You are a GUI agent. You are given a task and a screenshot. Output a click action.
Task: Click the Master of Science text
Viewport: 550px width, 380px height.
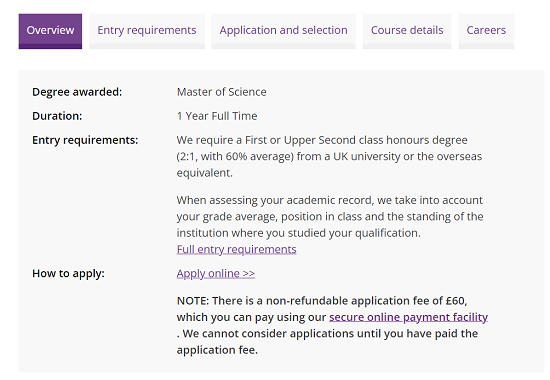[221, 92]
